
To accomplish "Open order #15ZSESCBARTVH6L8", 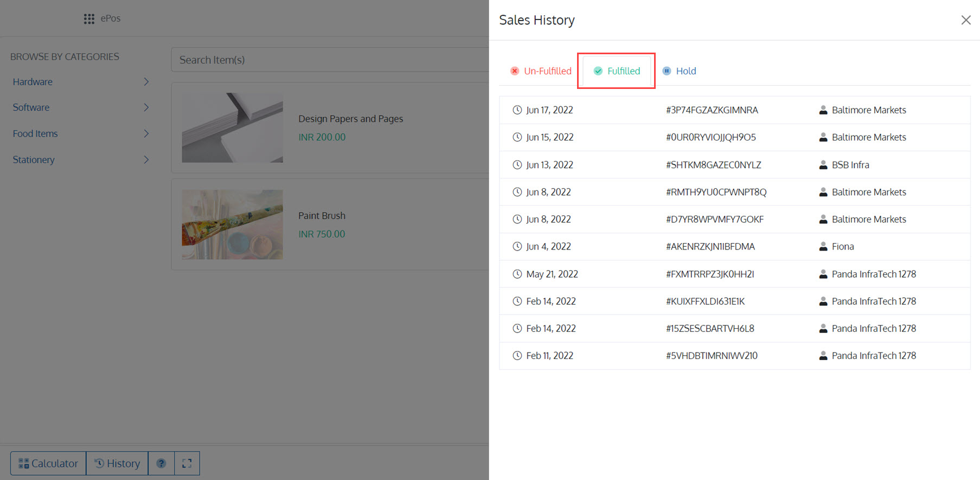I will [710, 328].
